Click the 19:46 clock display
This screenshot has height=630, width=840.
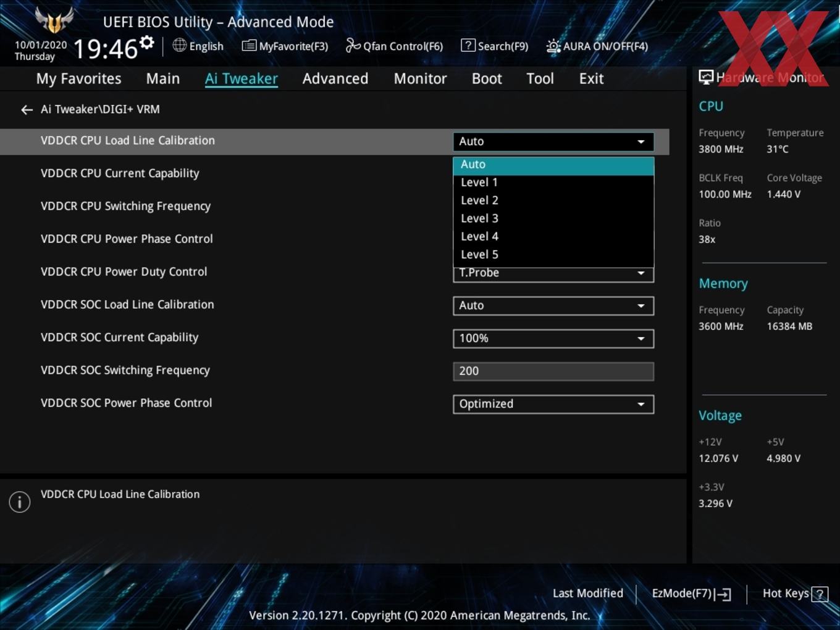pos(106,49)
